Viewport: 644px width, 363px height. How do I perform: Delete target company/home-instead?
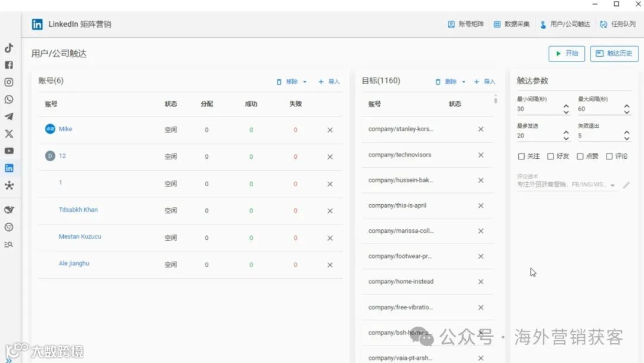point(481,282)
